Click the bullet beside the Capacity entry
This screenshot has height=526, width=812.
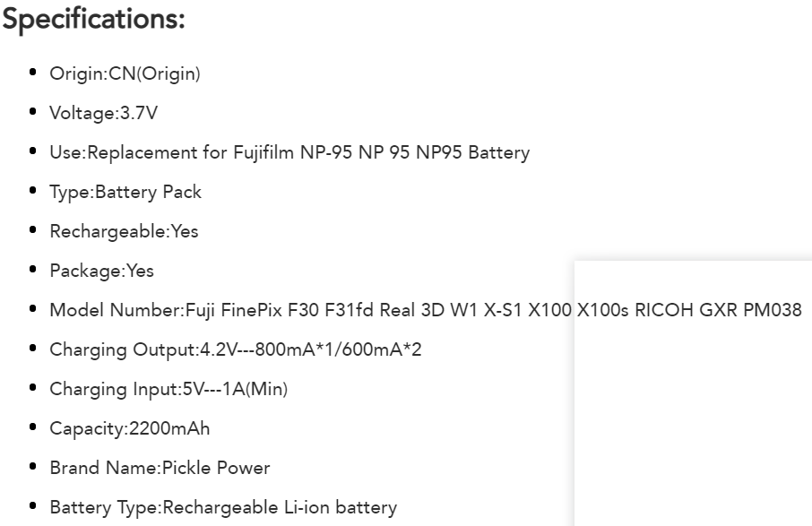point(32,427)
